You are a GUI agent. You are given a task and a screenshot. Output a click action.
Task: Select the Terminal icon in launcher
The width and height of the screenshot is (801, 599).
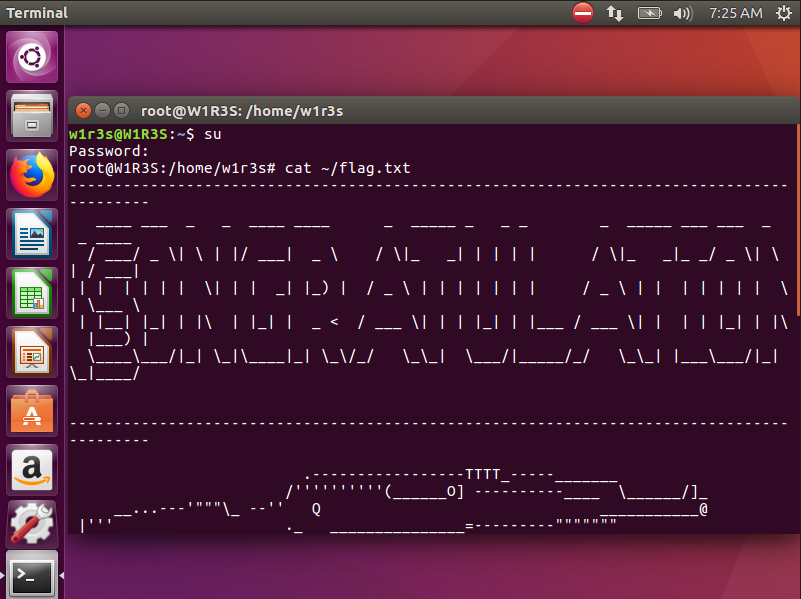click(x=32, y=575)
